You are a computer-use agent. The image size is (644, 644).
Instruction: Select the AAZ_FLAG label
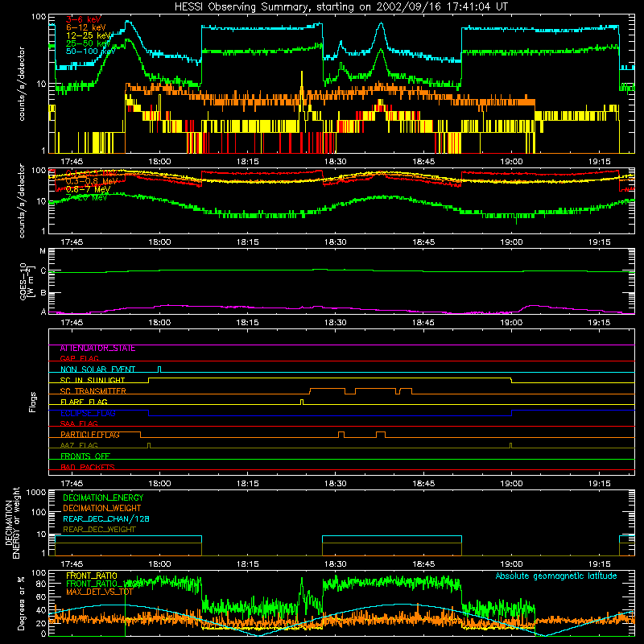(x=79, y=445)
